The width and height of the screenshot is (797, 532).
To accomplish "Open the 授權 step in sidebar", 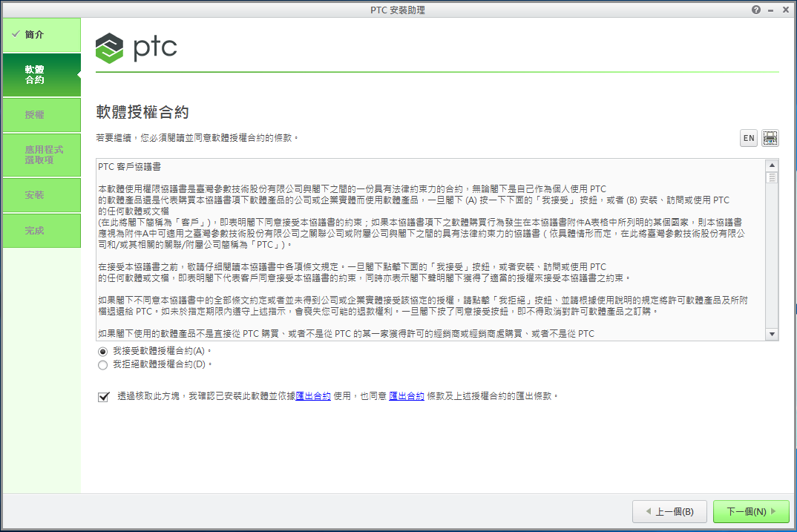I will click(40, 115).
